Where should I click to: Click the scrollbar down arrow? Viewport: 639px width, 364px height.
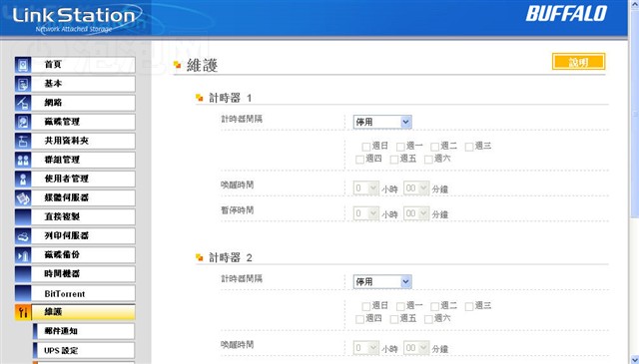click(x=635, y=359)
